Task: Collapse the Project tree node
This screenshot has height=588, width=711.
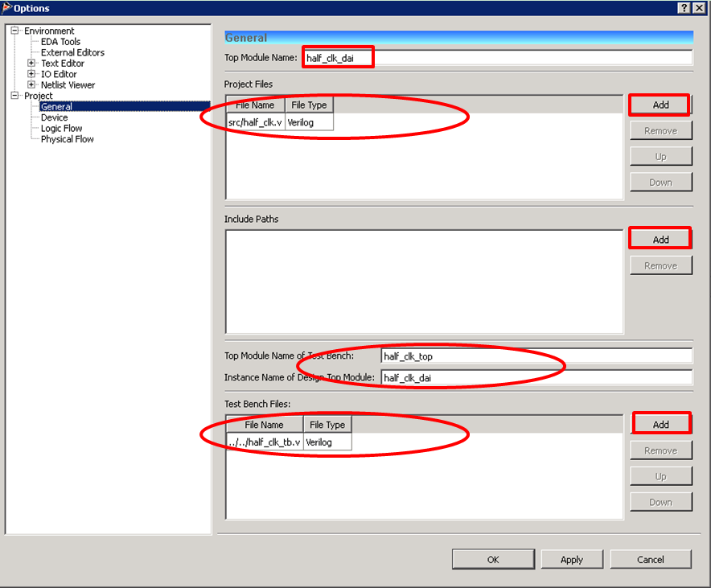Action: tap(14, 96)
